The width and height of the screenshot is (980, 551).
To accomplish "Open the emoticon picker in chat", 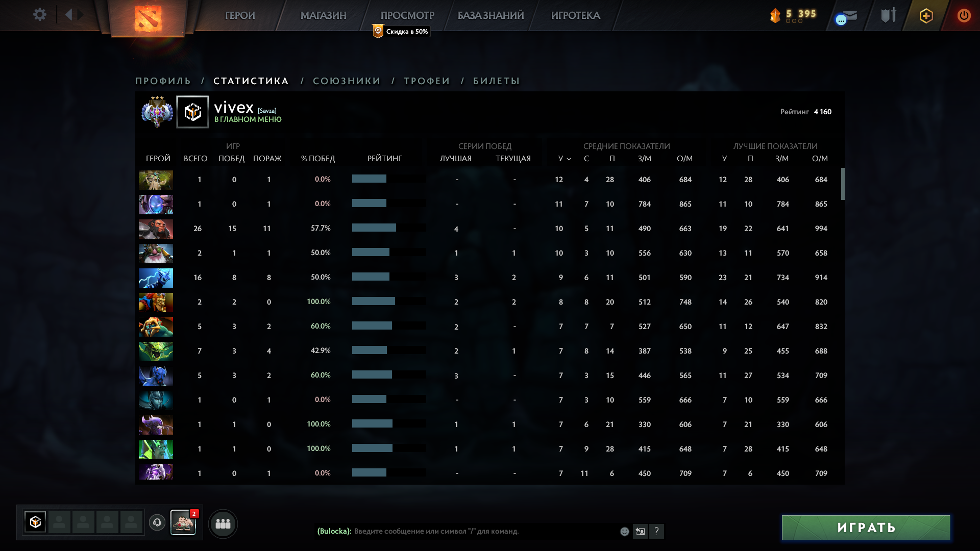I will click(x=624, y=532).
